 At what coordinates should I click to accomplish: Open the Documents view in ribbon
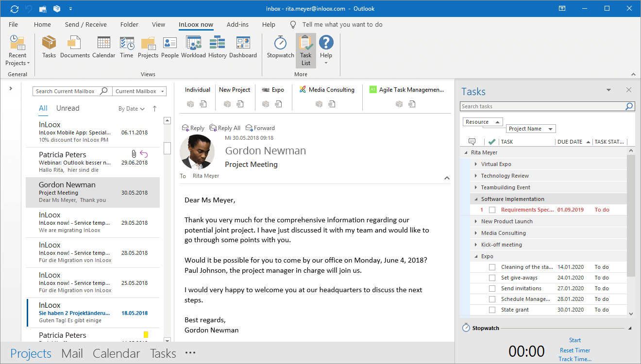[75, 47]
